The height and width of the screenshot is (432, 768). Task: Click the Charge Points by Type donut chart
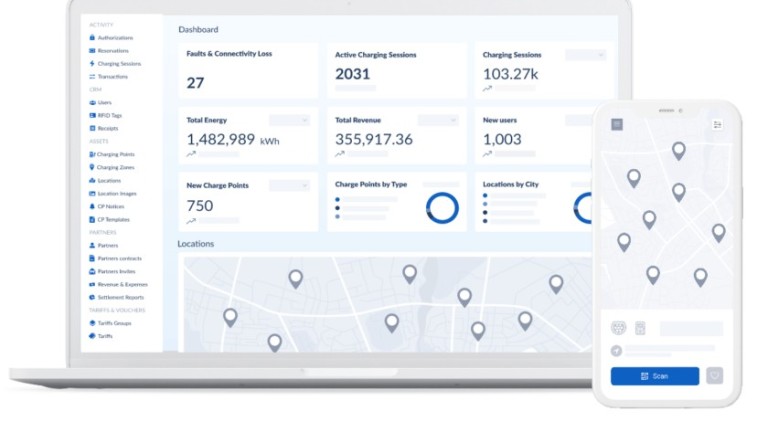tap(442, 208)
